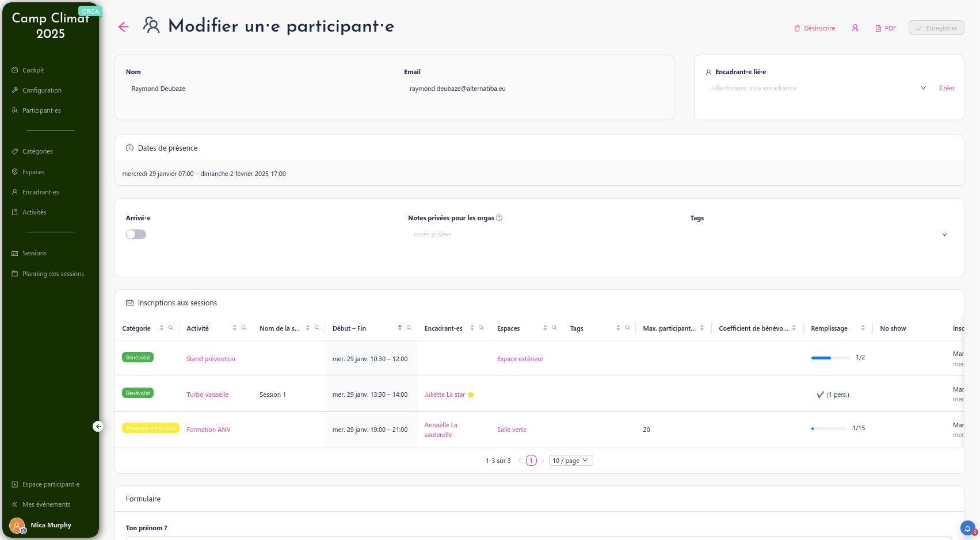Screen dimensions: 980x540
Task: Select Encadrant·es from the sidebar
Action: (x=40, y=192)
